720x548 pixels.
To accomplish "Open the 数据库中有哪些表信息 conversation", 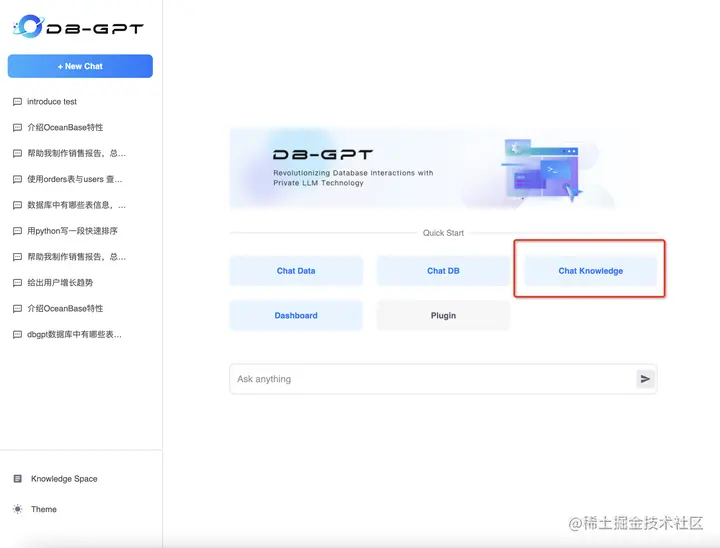I will tap(77, 205).
